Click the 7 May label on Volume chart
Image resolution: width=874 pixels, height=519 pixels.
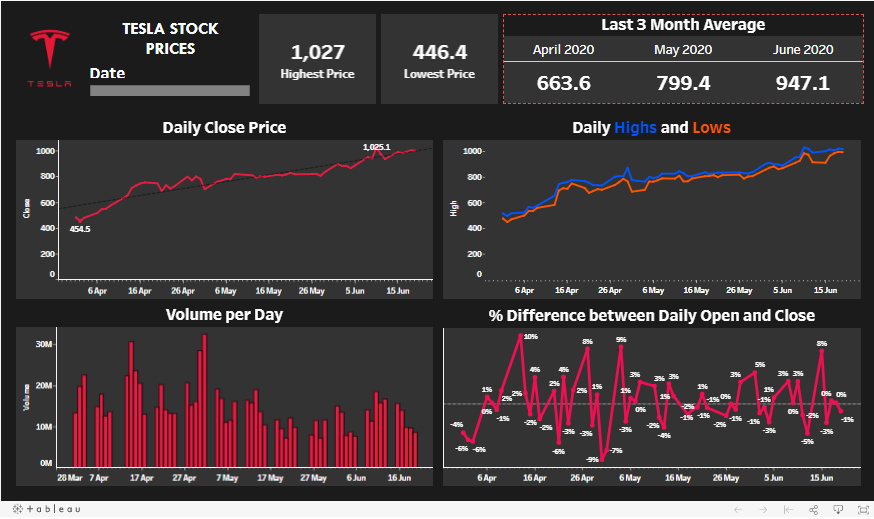pyautogui.click(x=227, y=478)
